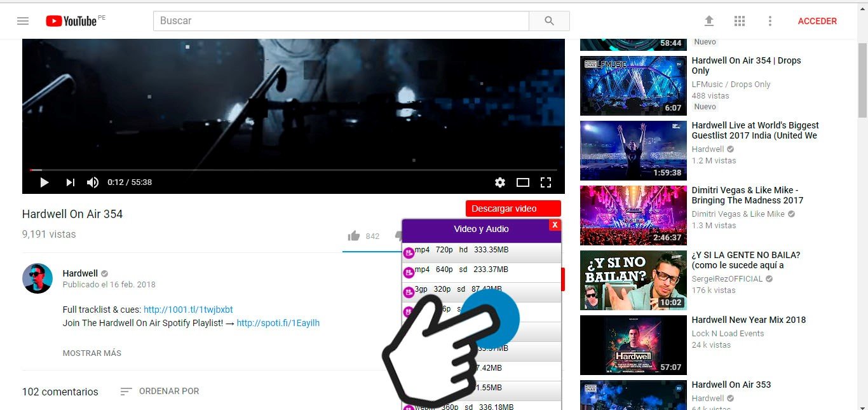868x410 pixels.
Task: Open the player settings gear
Action: 500,182
